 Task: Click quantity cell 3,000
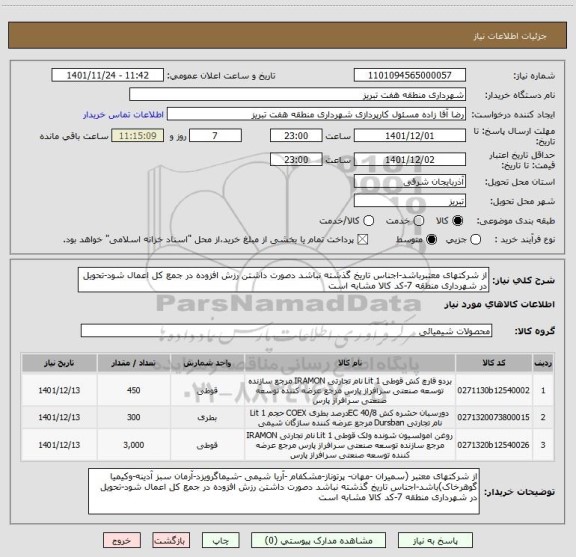click(134, 445)
